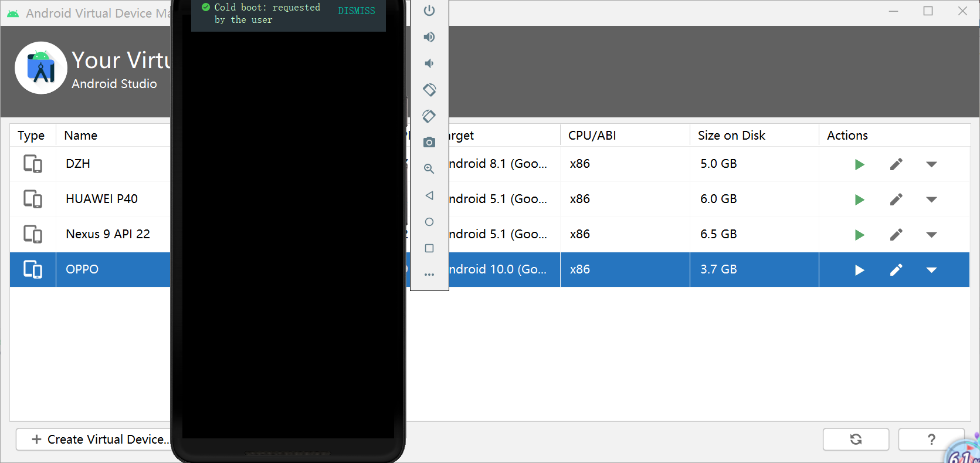Dismiss the Cold boot notification
980x463 pixels.
click(x=357, y=11)
